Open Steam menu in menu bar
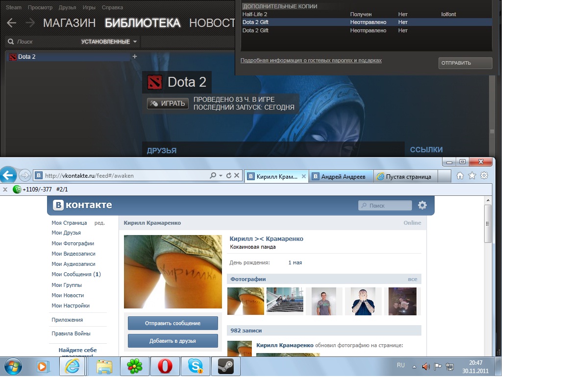 [14, 8]
